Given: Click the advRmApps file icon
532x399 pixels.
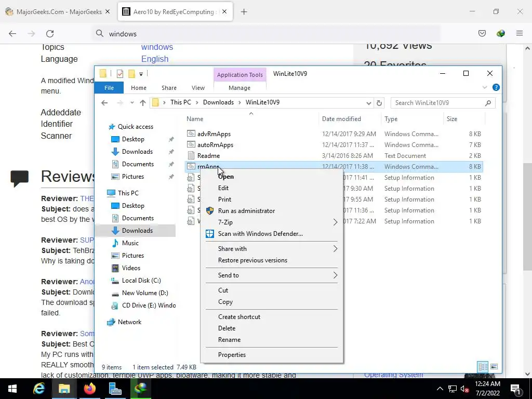Looking at the screenshot, I should point(191,134).
